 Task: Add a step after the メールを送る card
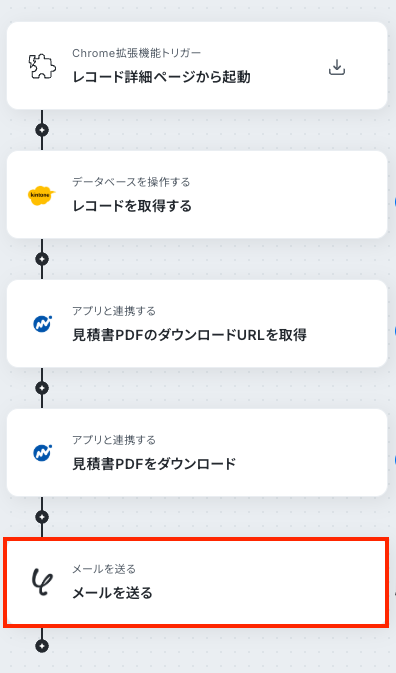(42, 646)
